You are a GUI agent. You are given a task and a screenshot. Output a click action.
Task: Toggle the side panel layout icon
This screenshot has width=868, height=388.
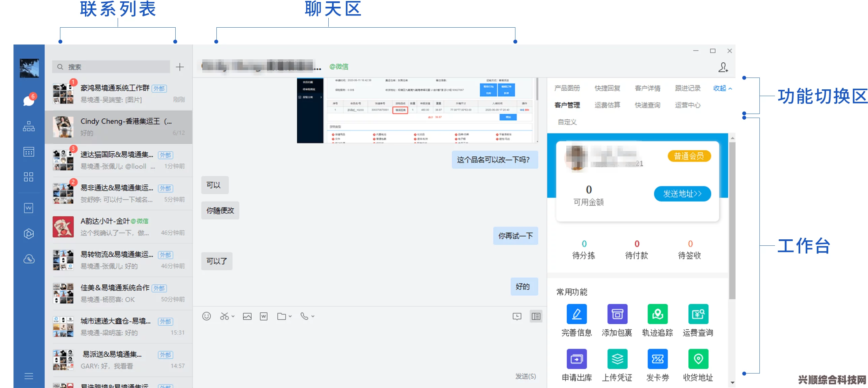click(x=536, y=316)
